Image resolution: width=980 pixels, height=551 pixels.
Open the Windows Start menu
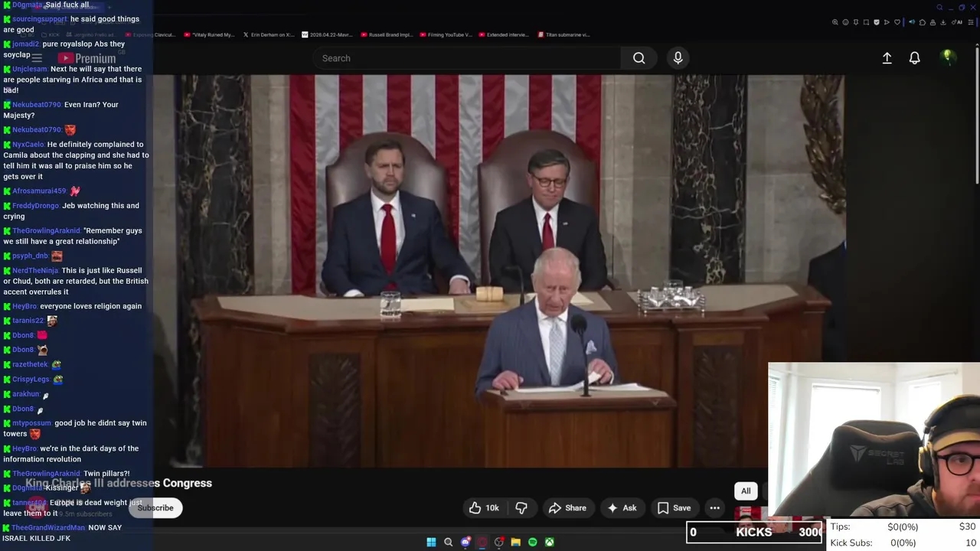(431, 542)
